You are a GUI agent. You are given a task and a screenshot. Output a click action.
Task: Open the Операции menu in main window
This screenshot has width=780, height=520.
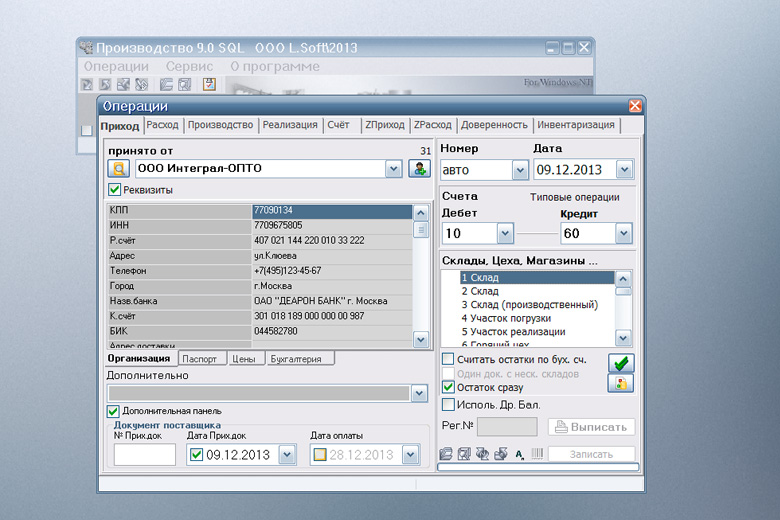[x=116, y=67]
